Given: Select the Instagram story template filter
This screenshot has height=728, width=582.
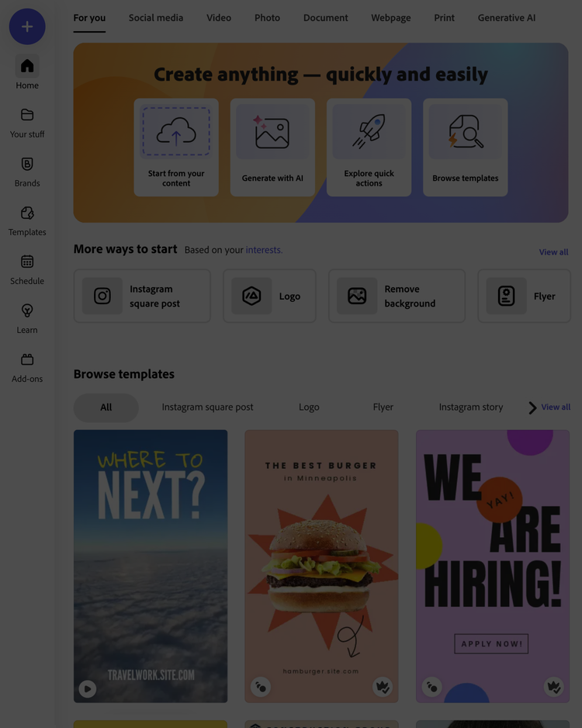Looking at the screenshot, I should (470, 407).
